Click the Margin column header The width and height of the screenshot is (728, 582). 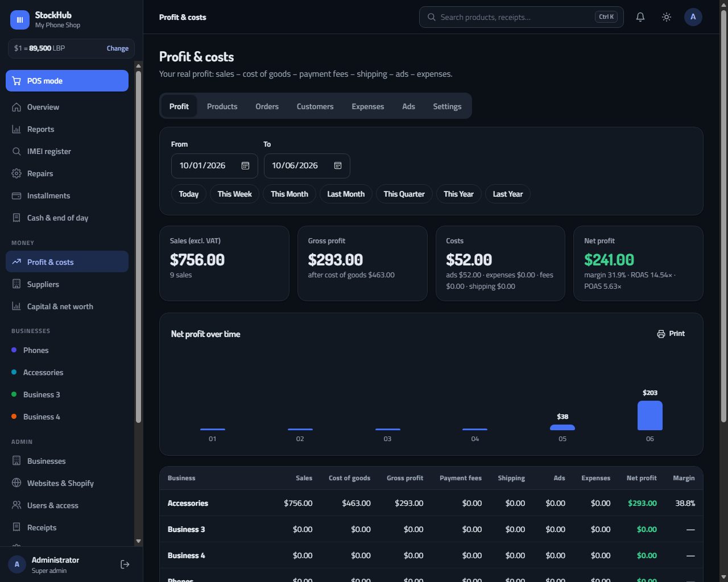[684, 478]
